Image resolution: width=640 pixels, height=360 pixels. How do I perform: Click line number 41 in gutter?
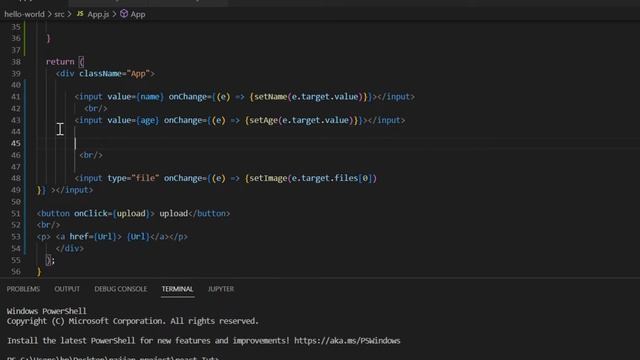(x=16, y=97)
